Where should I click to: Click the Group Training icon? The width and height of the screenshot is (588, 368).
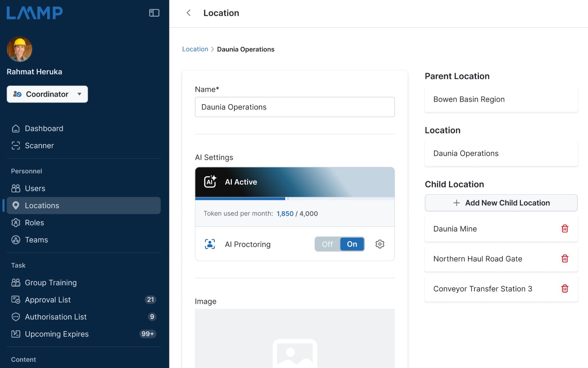pyautogui.click(x=16, y=283)
